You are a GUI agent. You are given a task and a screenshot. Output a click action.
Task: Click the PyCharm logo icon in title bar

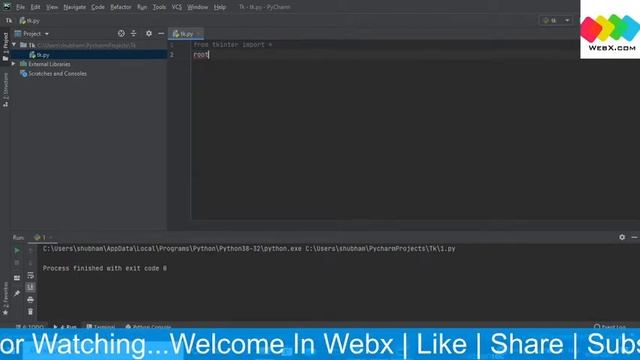point(7,7)
